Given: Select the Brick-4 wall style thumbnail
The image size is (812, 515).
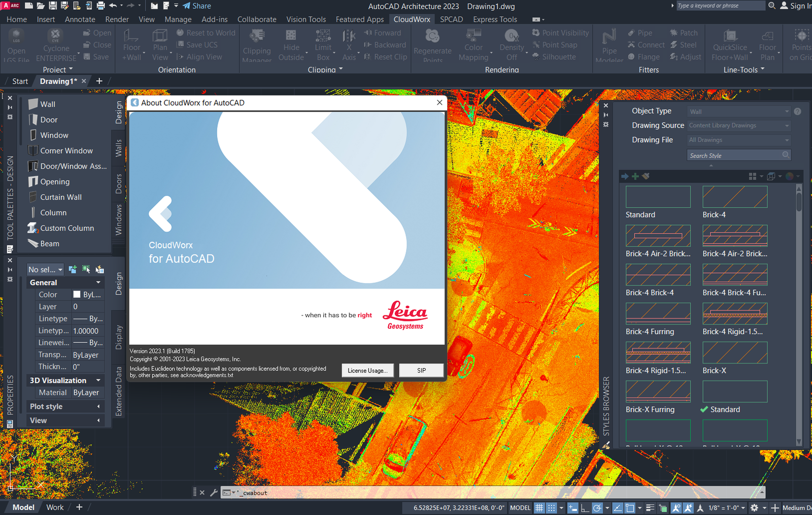Looking at the screenshot, I should tap(735, 197).
